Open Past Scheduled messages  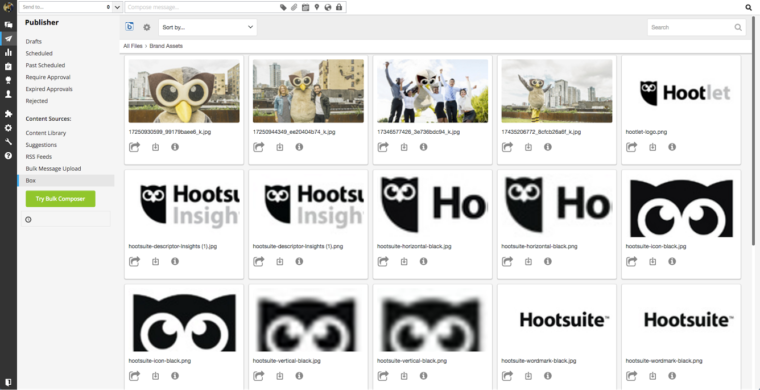point(45,65)
